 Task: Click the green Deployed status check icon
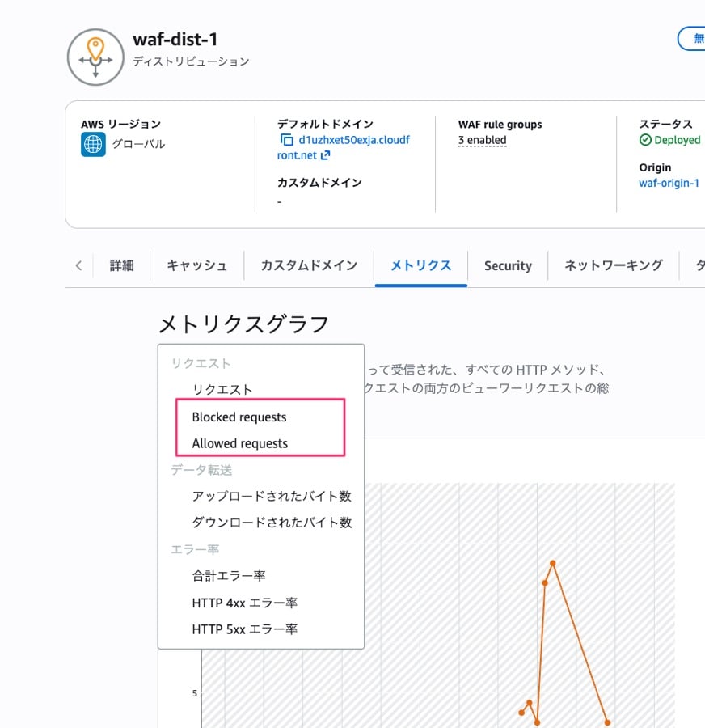coord(645,140)
